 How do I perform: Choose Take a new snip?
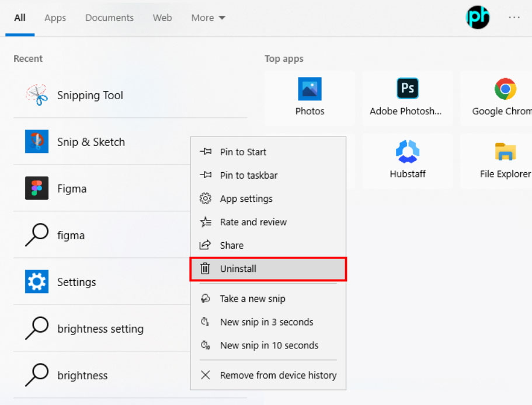point(268,299)
